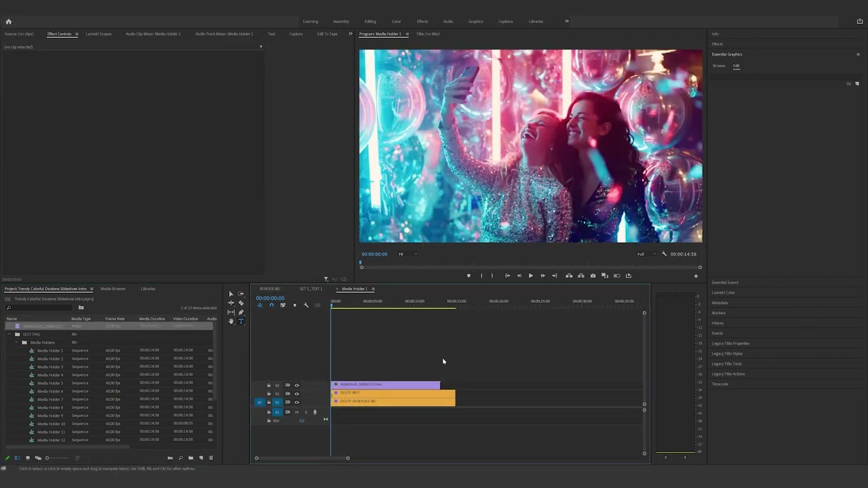
Task: Add a marker in the Program Monitor
Action: point(468,276)
